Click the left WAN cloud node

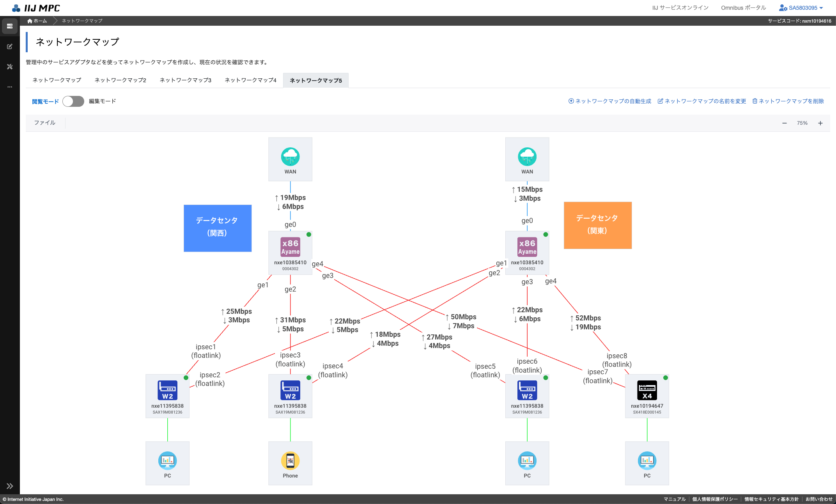click(290, 157)
